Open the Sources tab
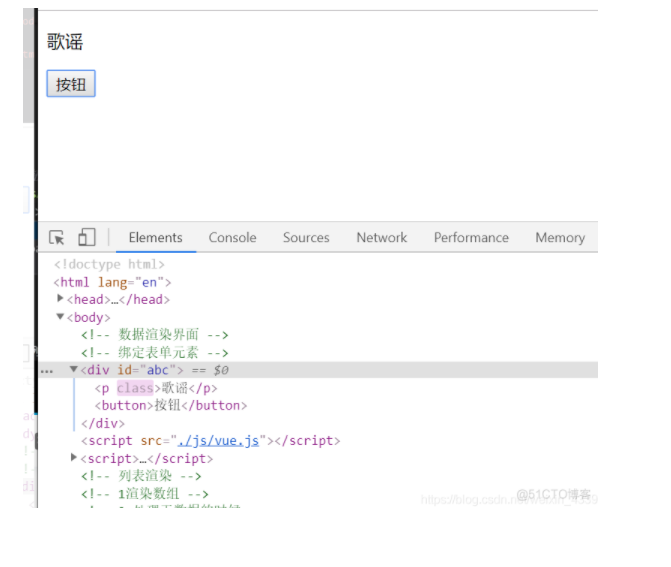Screen dimensions: 671x567 306,237
